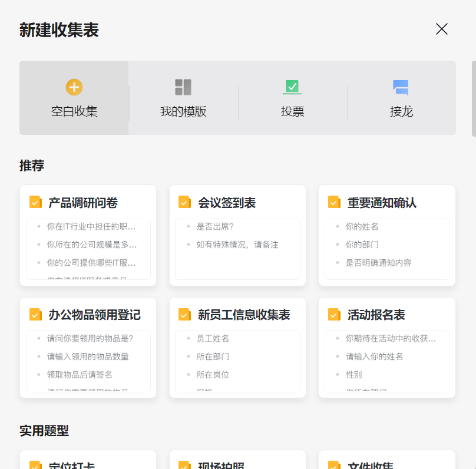Click the 所在部门 preview item
Screen dimensions: 476x469
pos(213,356)
